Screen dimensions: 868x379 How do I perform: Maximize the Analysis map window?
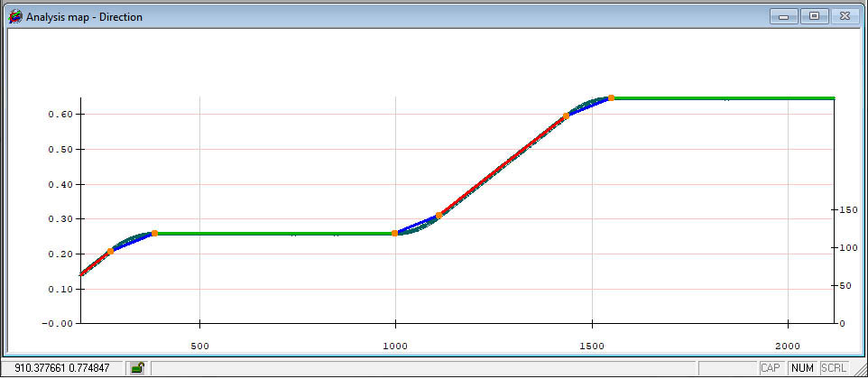click(814, 16)
